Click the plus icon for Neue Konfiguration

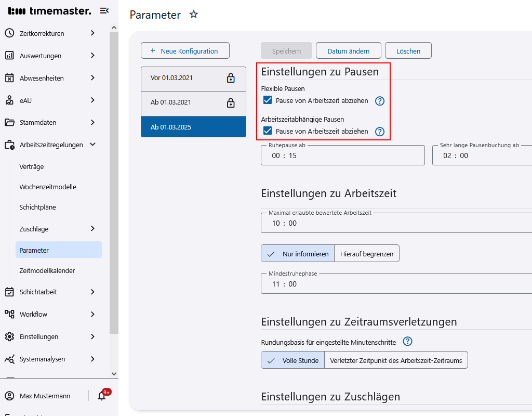(x=153, y=51)
